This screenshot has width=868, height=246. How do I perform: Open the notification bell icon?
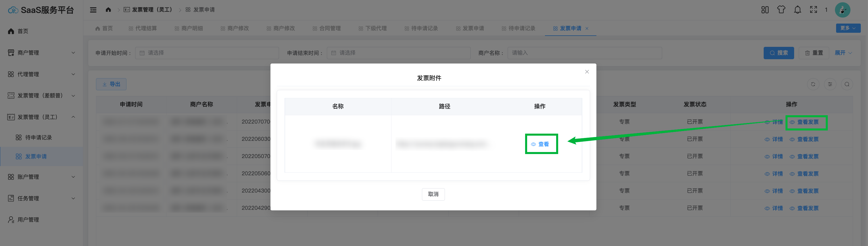click(797, 10)
